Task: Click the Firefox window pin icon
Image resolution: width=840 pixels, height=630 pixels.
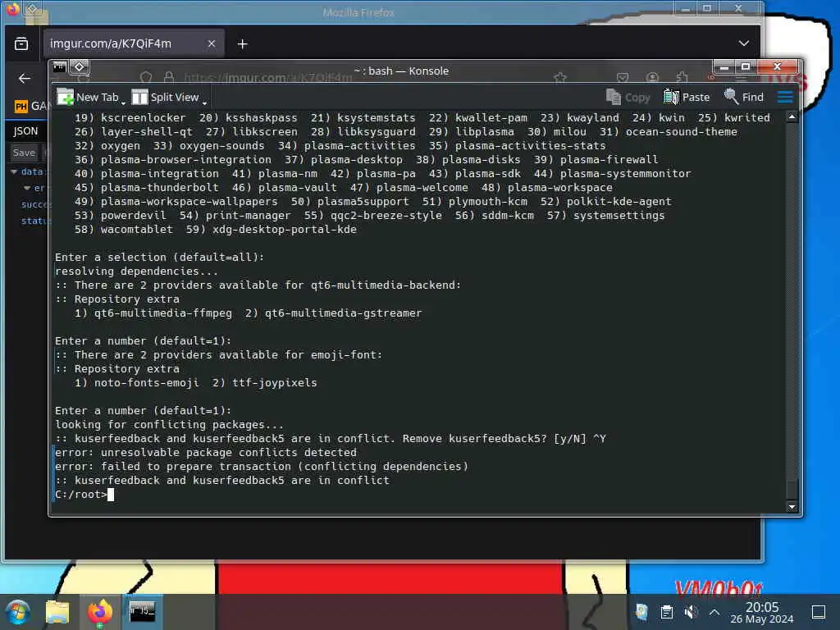Action: pos(32,8)
